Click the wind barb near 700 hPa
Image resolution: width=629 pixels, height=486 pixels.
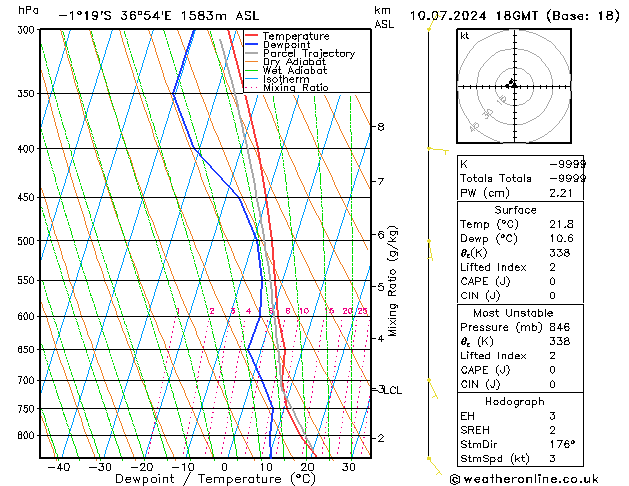[x=433, y=388]
